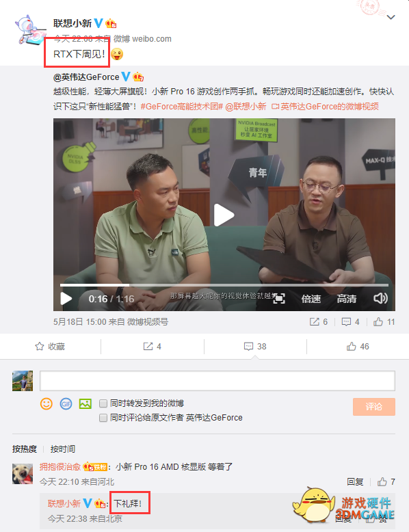Click the small play icon in video controls
The width and height of the screenshot is (409, 532).
tap(66, 299)
